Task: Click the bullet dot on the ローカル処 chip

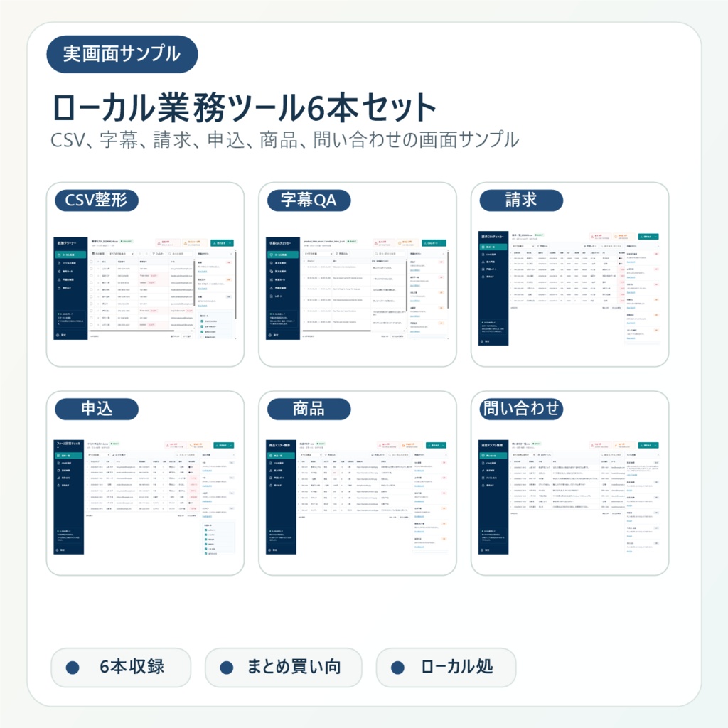Action: click(397, 668)
